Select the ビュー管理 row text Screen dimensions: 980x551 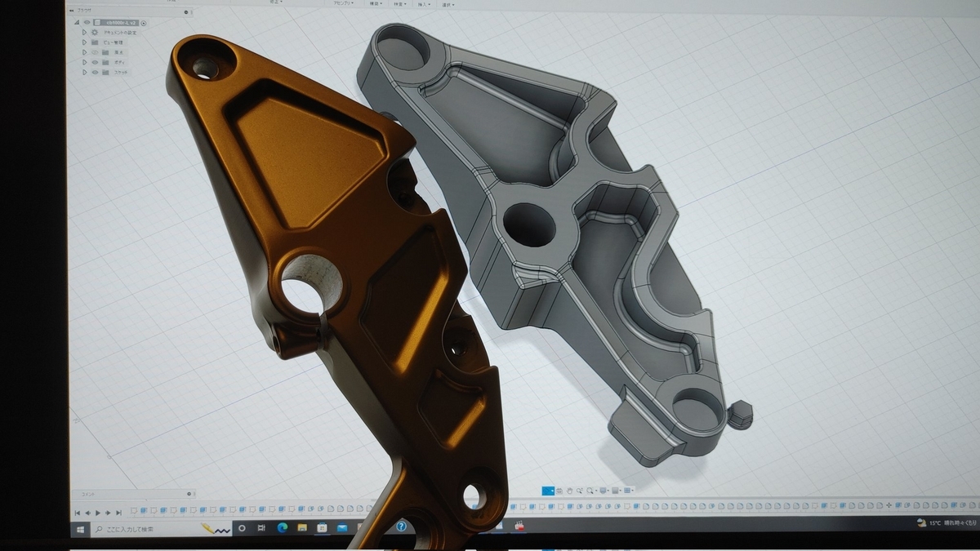tap(113, 42)
